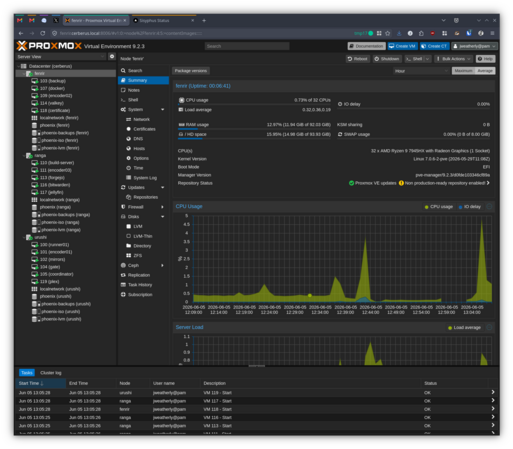Click the Time clock icon
The width and height of the screenshot is (513, 449).
pos(128,168)
